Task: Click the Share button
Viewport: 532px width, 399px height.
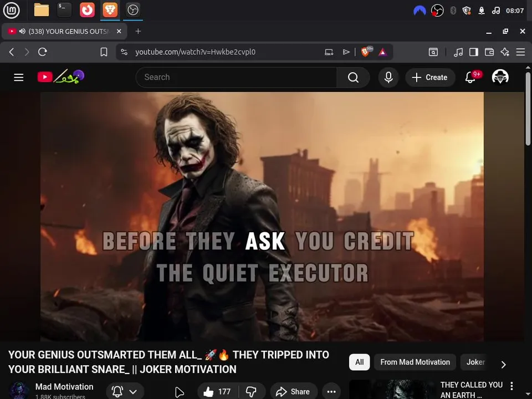Action: point(294,392)
